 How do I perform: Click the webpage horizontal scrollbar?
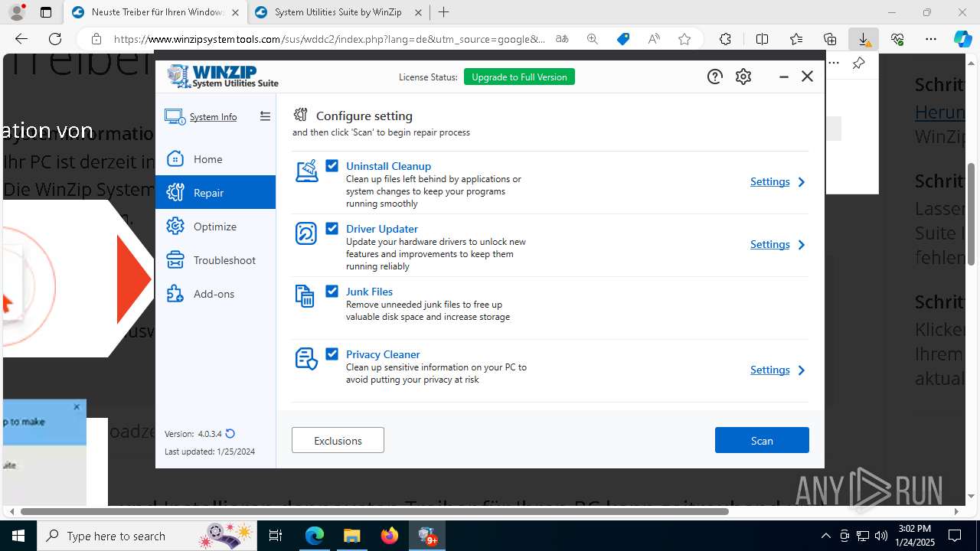(375, 511)
